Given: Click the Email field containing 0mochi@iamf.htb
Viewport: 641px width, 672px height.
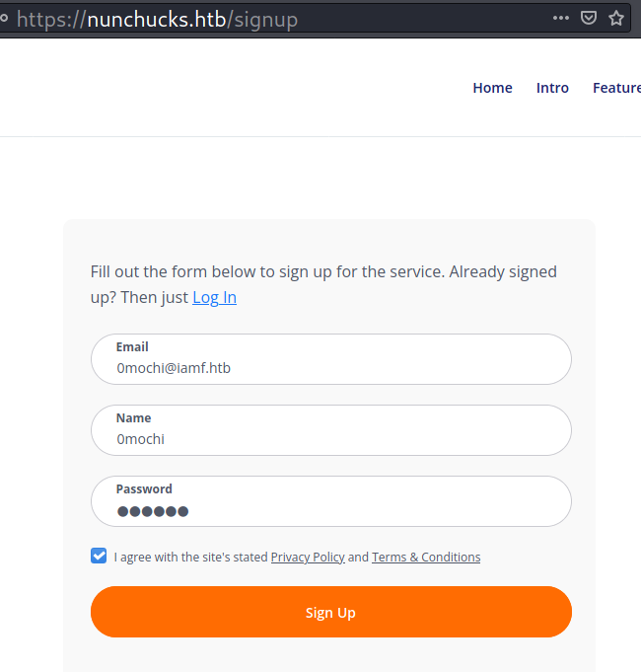Looking at the screenshot, I should click(x=330, y=368).
